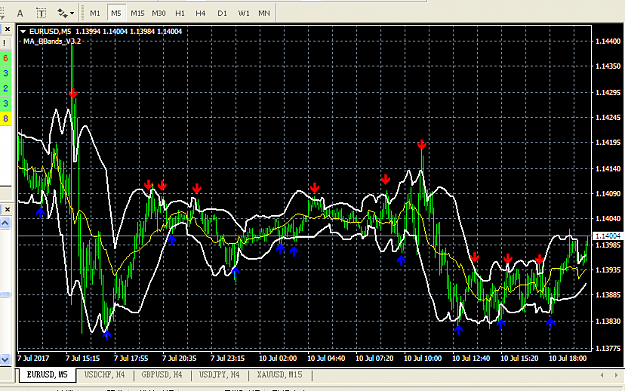The height and width of the screenshot is (391, 625).
Task: Select the red '6' cell in left panel
Action: pyautogui.click(x=6, y=58)
